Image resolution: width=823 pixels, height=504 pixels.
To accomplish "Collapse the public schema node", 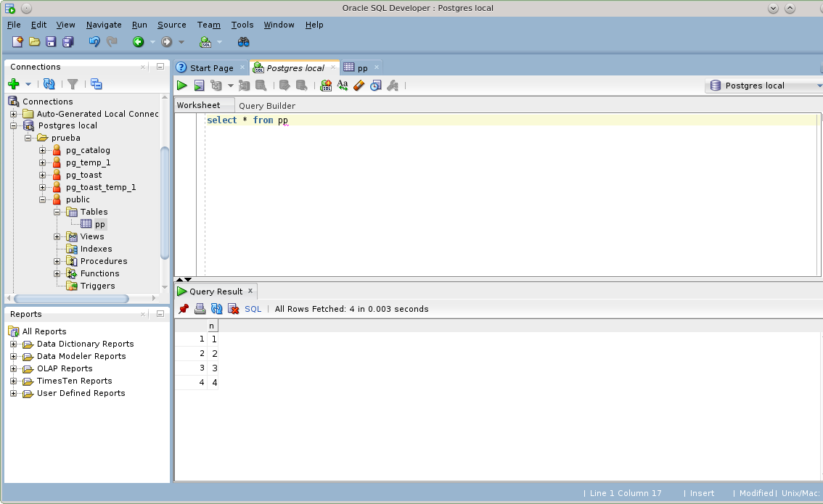I will point(43,200).
